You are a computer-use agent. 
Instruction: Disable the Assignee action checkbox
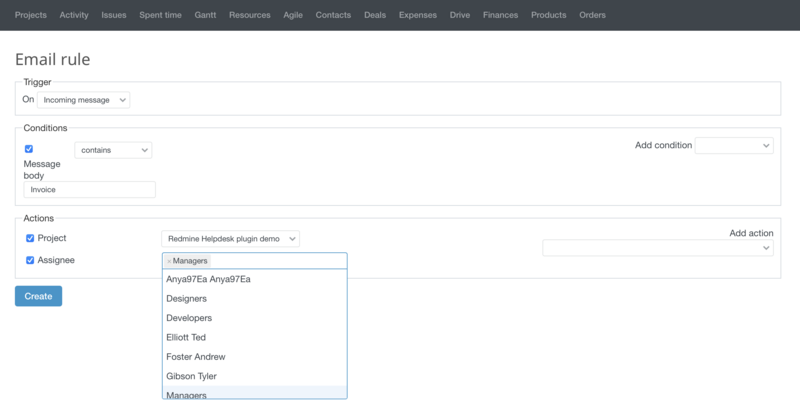tap(30, 260)
